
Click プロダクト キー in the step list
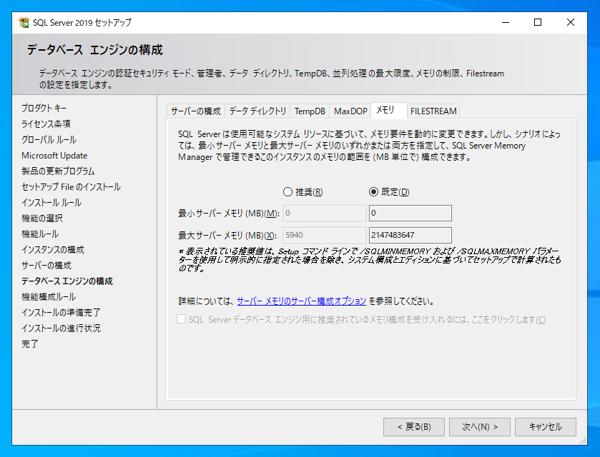[44, 108]
